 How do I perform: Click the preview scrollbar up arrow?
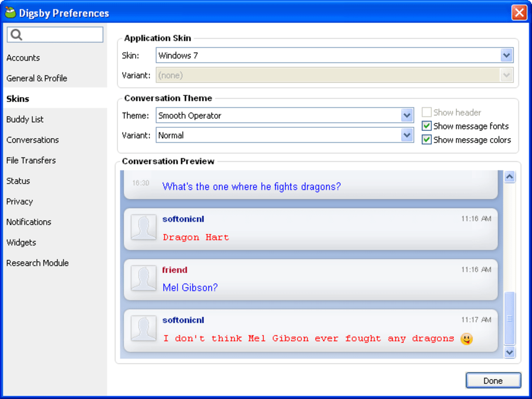tap(509, 176)
